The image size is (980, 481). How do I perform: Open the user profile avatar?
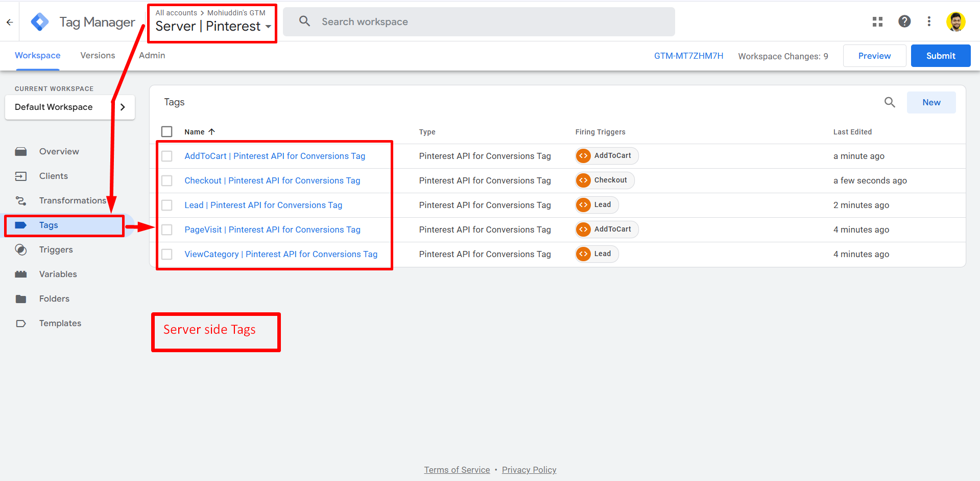pyautogui.click(x=955, y=21)
